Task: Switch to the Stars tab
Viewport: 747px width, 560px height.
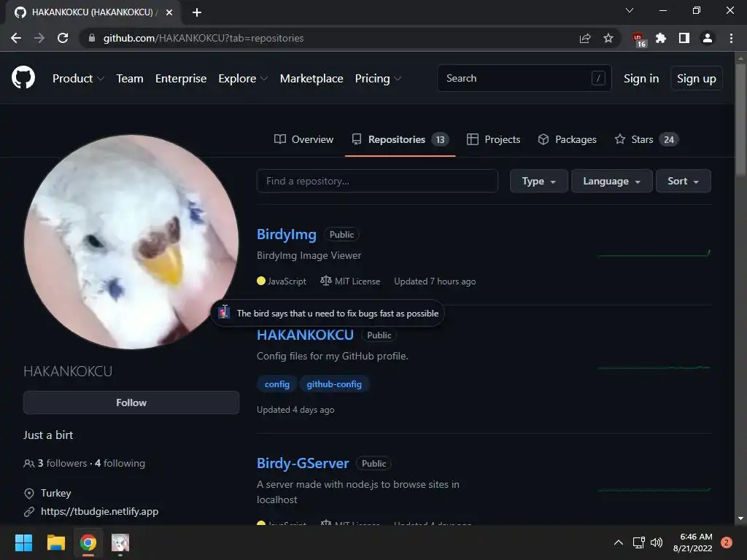Action: (646, 139)
